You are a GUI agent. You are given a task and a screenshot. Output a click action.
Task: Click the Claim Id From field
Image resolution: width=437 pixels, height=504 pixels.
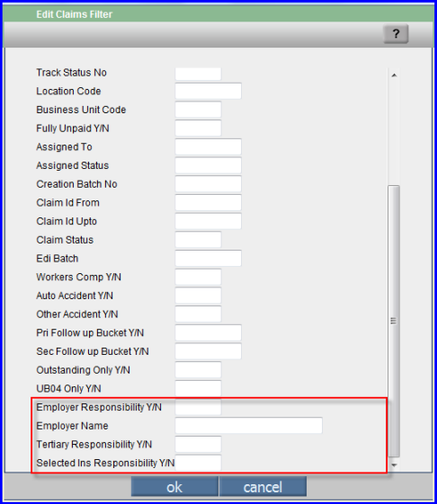click(209, 203)
